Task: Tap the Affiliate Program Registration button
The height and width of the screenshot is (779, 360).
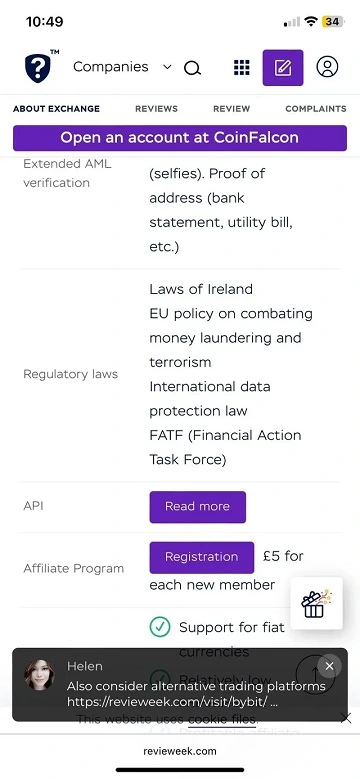Action: pos(202,557)
